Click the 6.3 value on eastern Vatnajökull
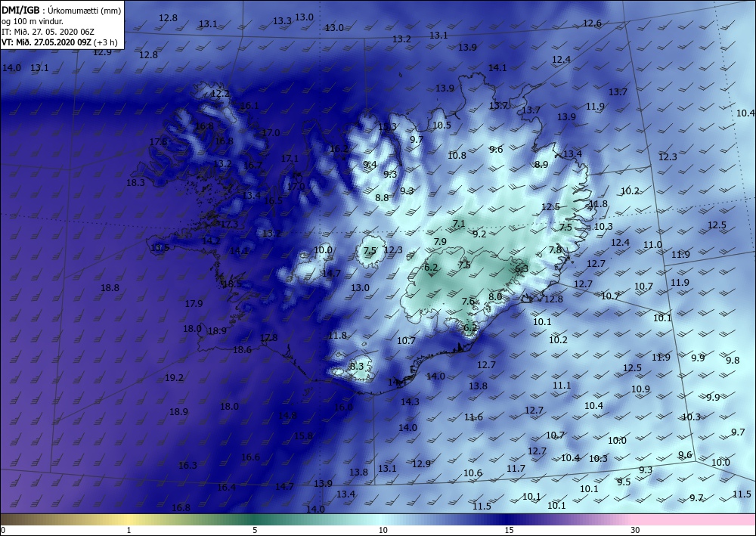Screen dimensions: 756x536 522,269
